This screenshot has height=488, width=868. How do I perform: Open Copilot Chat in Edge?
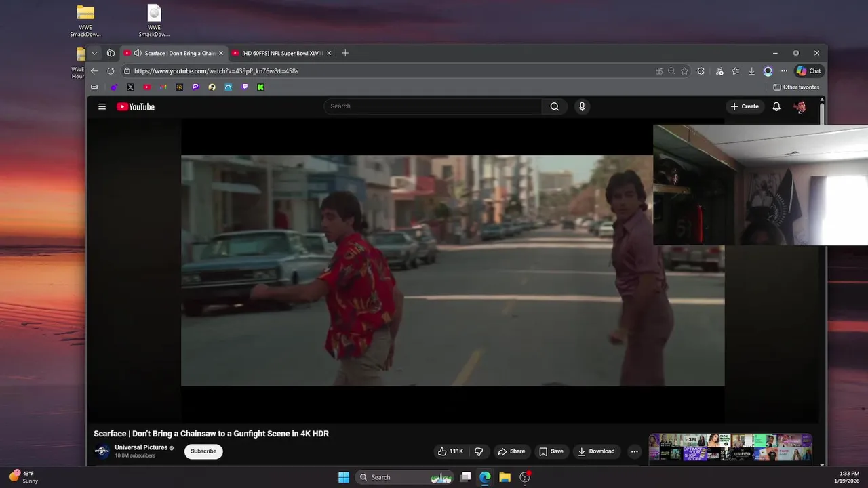point(808,70)
